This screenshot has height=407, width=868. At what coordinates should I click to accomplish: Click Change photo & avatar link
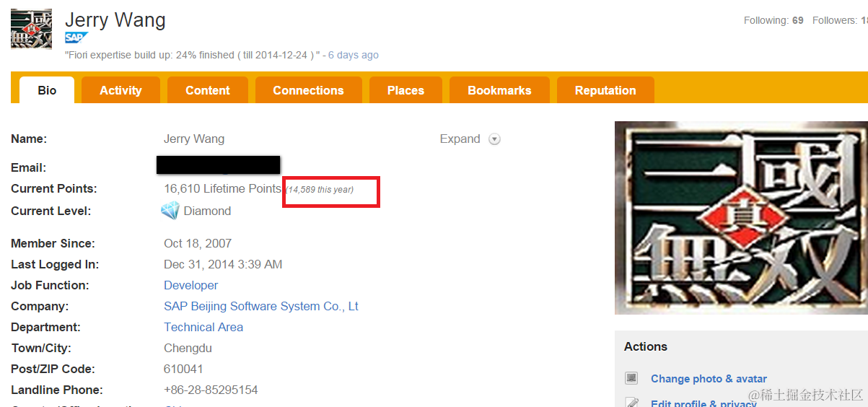tap(709, 378)
